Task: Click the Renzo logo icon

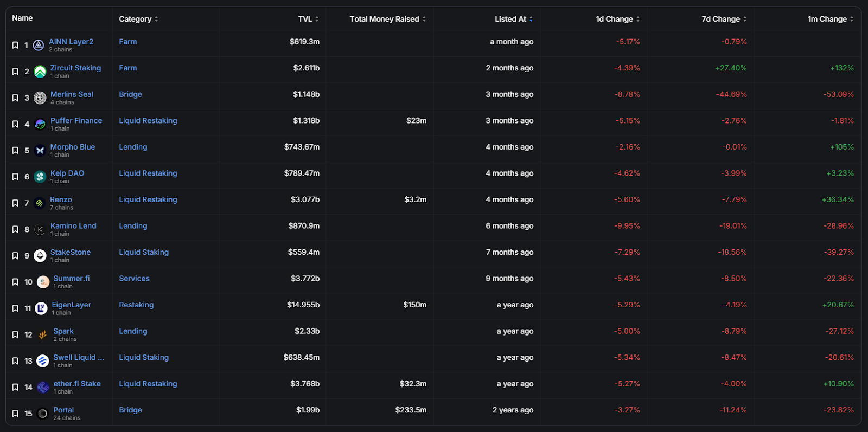Action: pyautogui.click(x=40, y=203)
